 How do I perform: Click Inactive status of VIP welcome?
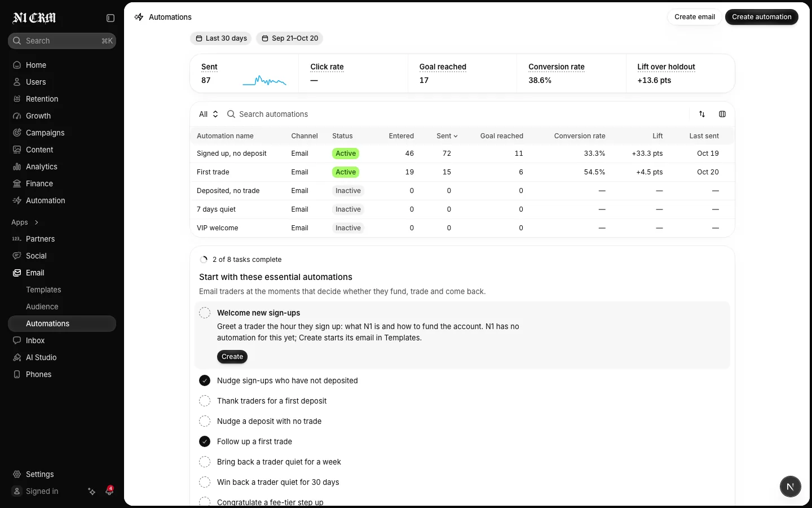click(348, 228)
